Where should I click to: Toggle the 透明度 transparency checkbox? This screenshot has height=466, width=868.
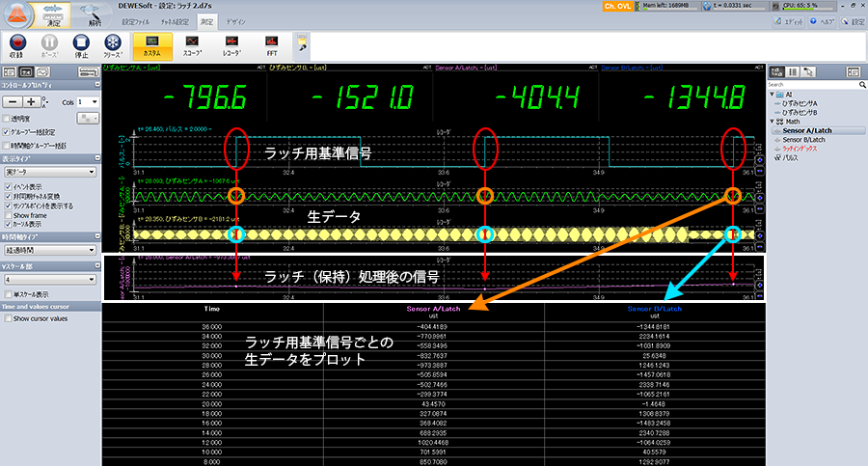pos(7,119)
